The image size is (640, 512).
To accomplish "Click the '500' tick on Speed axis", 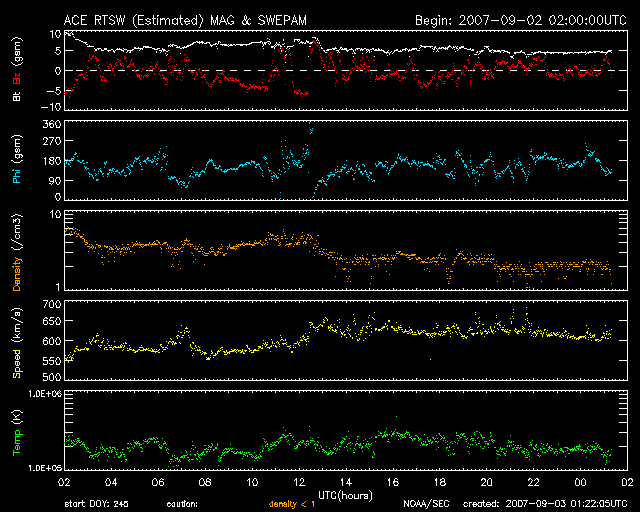I will (x=52, y=377).
